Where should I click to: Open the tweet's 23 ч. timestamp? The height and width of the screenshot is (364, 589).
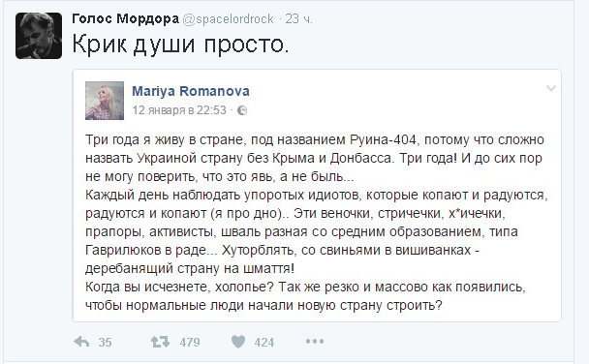(299, 18)
